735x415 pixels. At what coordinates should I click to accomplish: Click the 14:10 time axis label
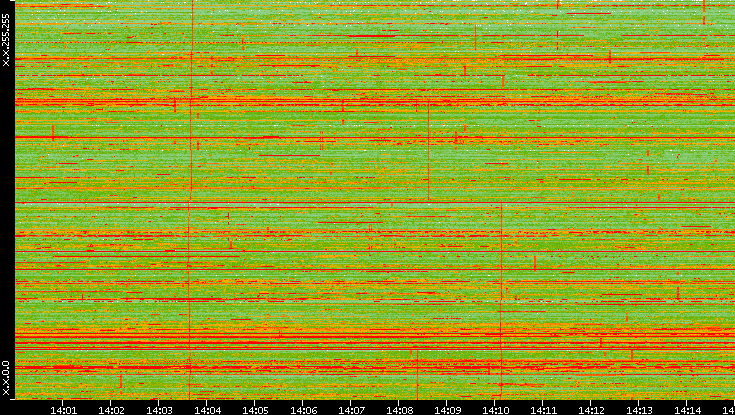pyautogui.click(x=496, y=410)
